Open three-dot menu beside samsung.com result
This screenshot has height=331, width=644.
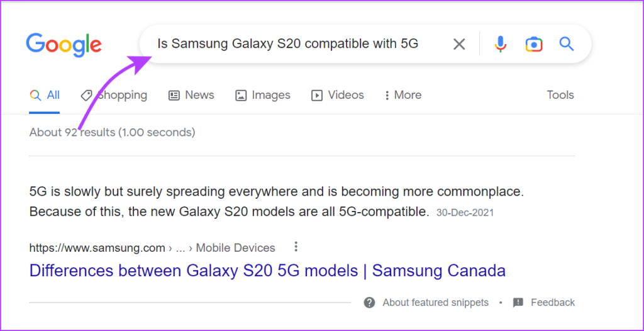pos(296,247)
